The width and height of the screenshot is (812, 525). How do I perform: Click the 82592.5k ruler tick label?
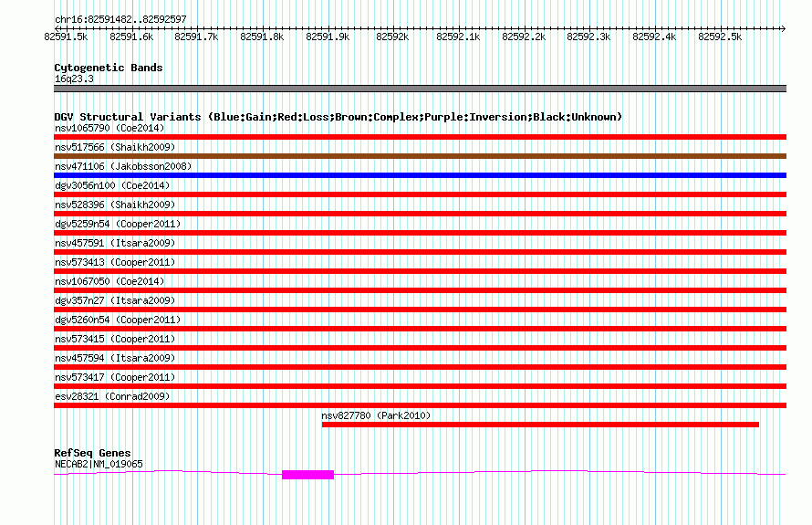pyautogui.click(x=720, y=37)
